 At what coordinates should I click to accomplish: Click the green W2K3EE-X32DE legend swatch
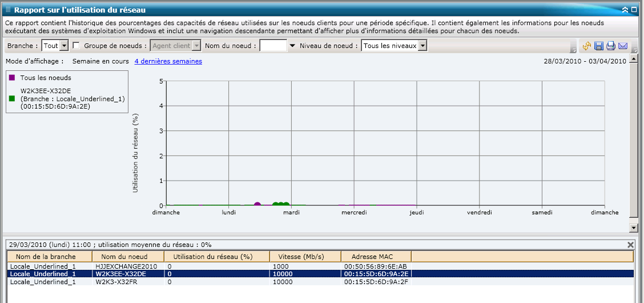click(x=12, y=99)
